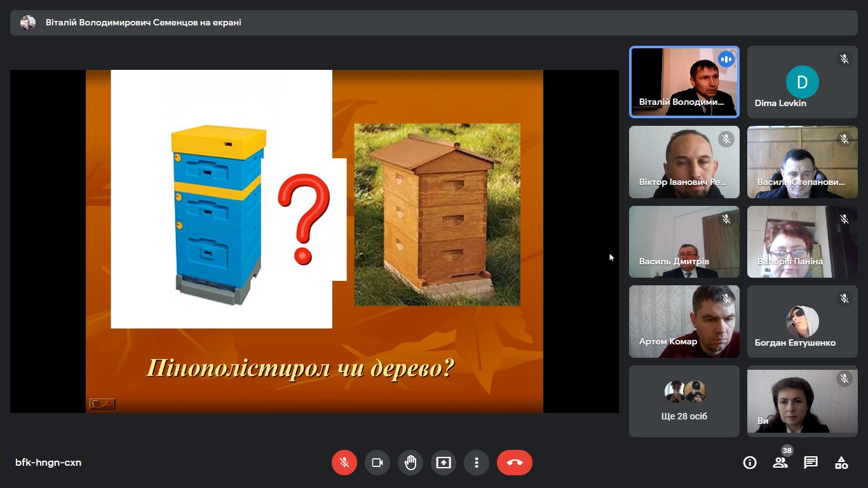868x488 pixels.
Task: Click the muted mic icon on Василь Степанович's tile
Action: (844, 139)
